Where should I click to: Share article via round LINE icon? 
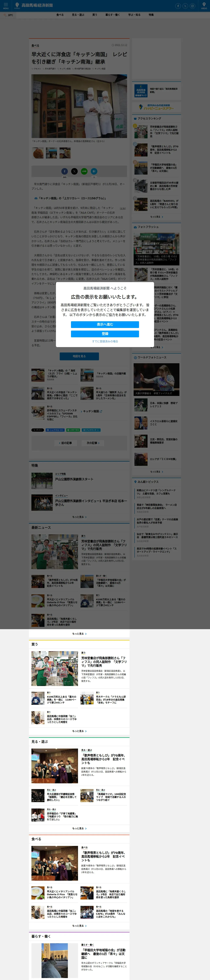coord(84,171)
